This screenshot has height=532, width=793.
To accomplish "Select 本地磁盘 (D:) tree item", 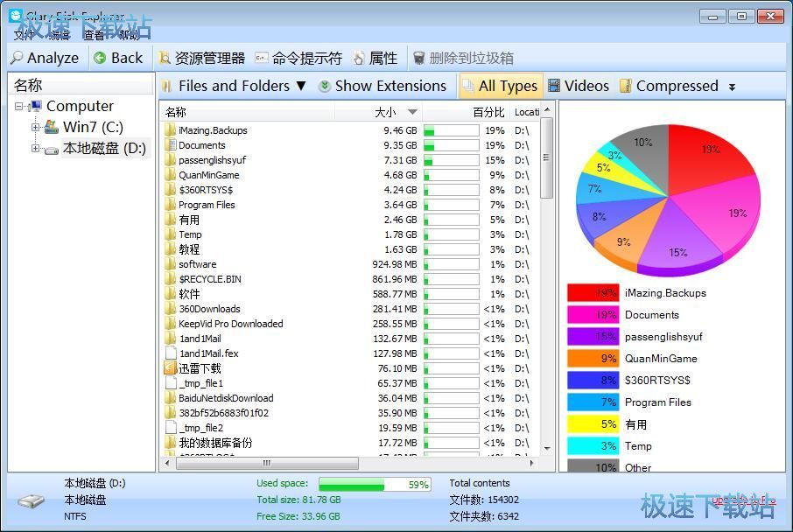I will point(104,148).
